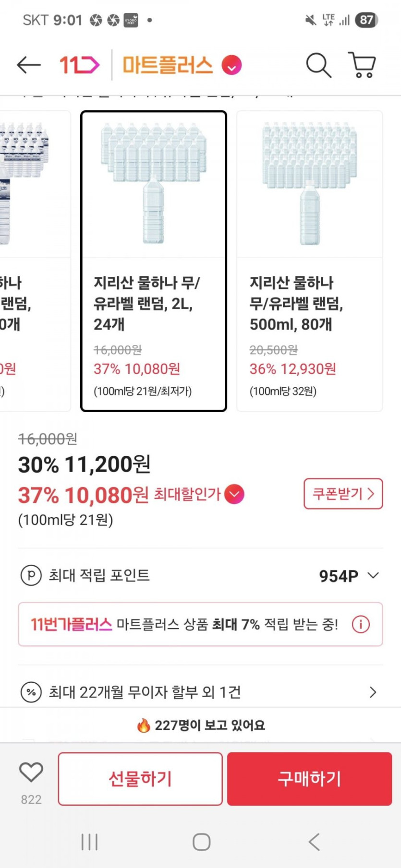This screenshot has width=401, height=868.
Task: Expand 최대할인가 price details chevron
Action: coord(234,494)
